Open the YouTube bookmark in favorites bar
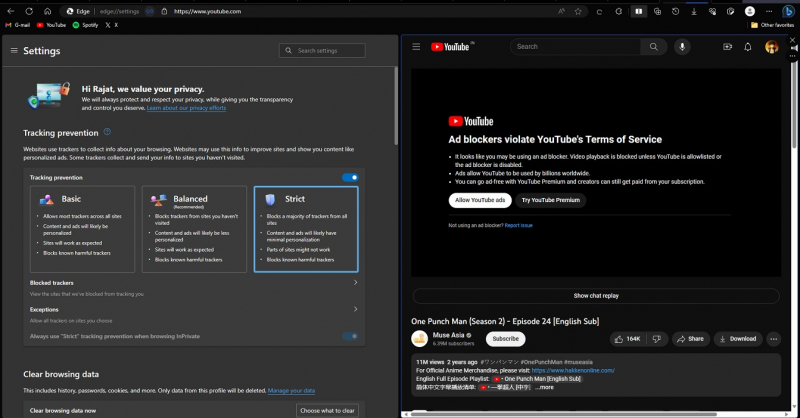This screenshot has height=418, width=800. [x=51, y=24]
